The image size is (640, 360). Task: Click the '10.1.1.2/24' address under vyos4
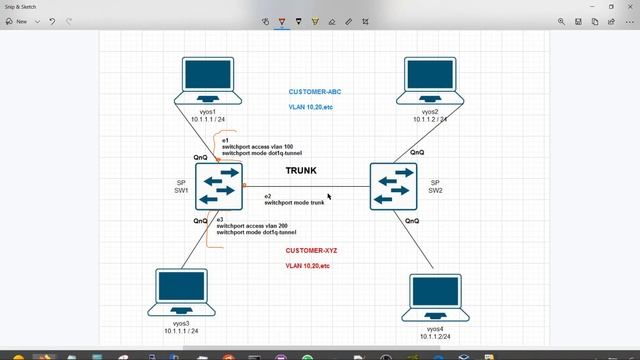tap(435, 337)
